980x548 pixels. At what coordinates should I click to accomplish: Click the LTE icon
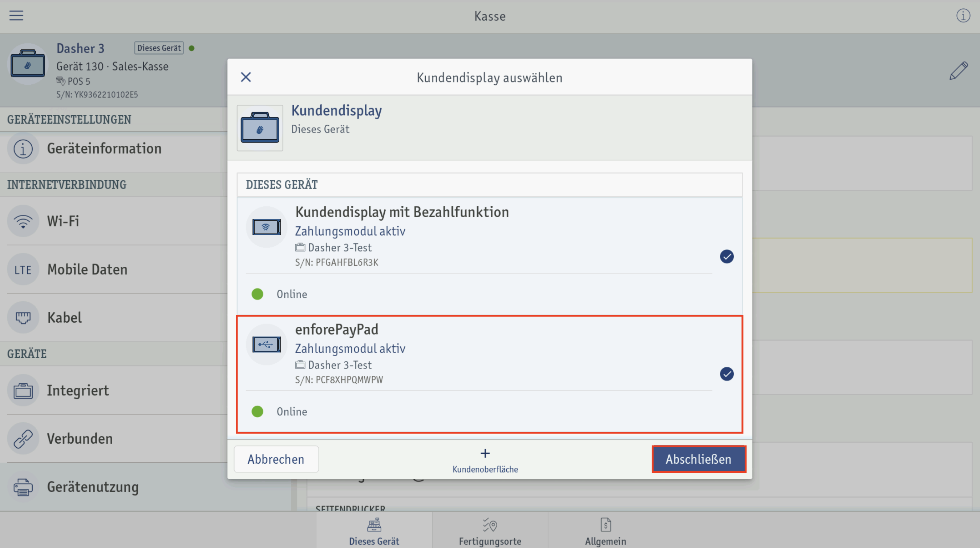click(x=23, y=269)
